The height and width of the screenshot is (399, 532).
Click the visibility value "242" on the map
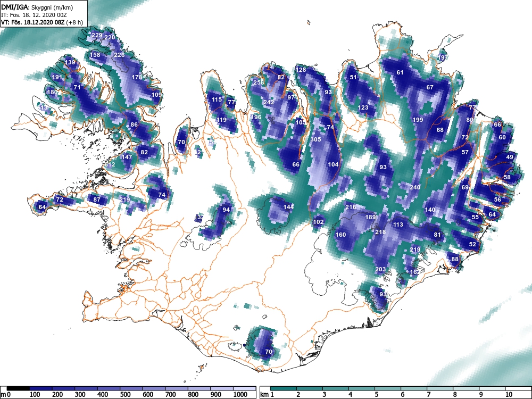tap(269, 102)
